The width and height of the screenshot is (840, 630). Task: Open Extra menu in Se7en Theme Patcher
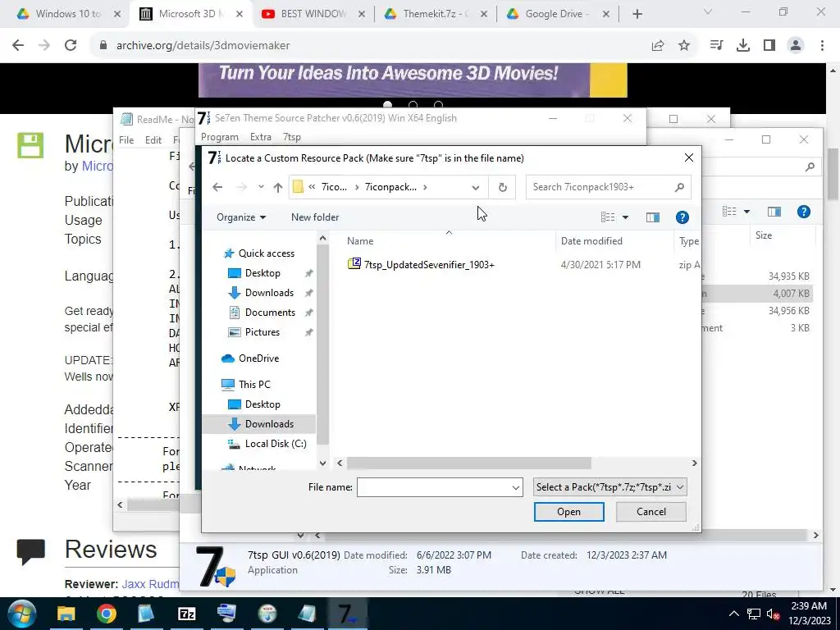[x=260, y=137]
